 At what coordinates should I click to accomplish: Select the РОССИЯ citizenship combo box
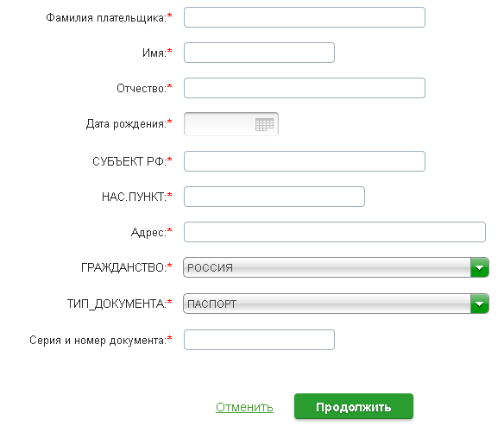[336, 267]
